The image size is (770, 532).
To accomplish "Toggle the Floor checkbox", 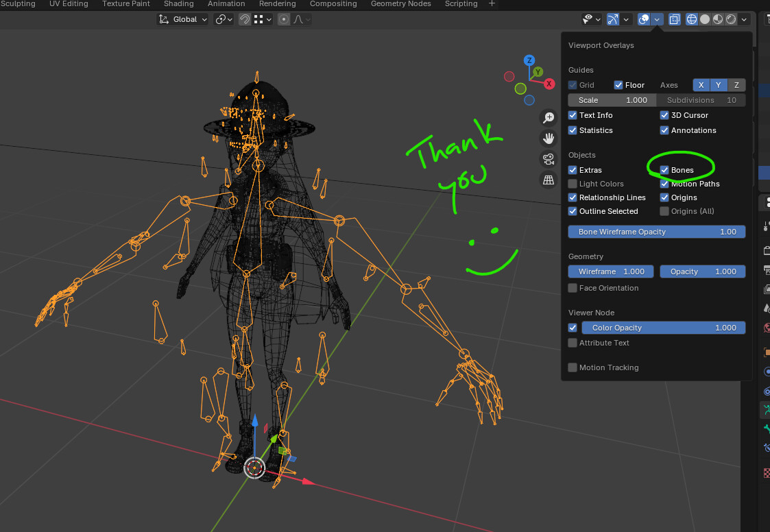I will point(618,85).
